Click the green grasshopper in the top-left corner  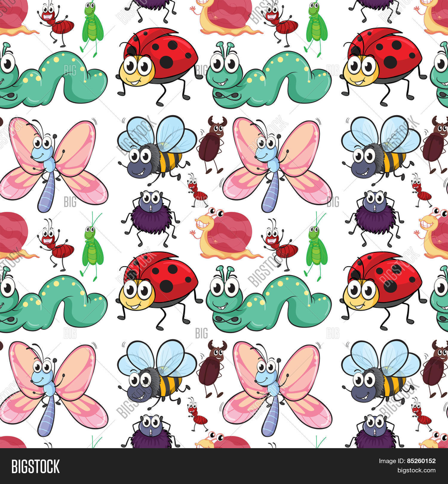pyautogui.click(x=93, y=28)
